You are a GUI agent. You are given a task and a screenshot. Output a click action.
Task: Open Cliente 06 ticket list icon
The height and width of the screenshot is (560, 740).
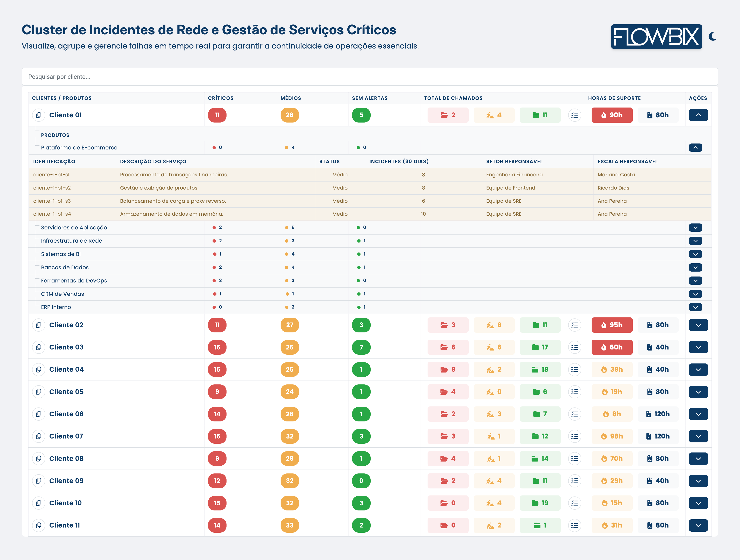tap(574, 414)
